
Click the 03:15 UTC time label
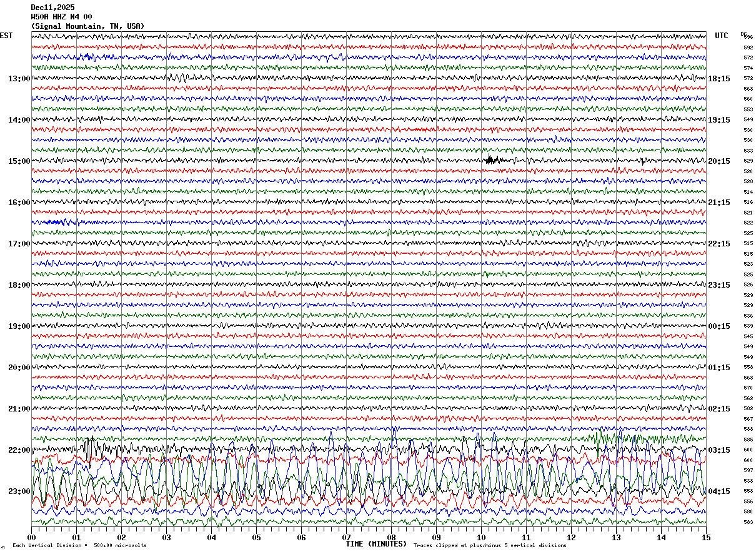point(719,450)
